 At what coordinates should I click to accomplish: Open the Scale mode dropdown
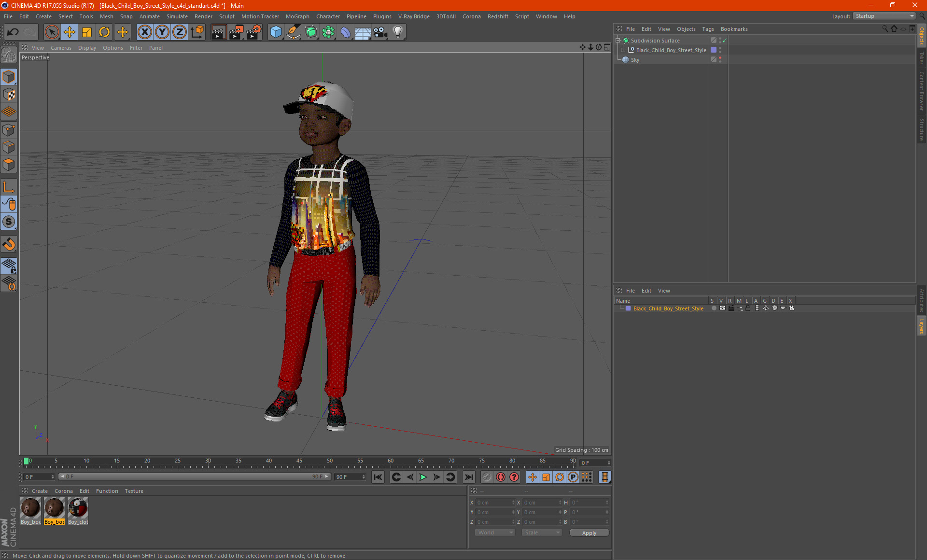click(542, 532)
